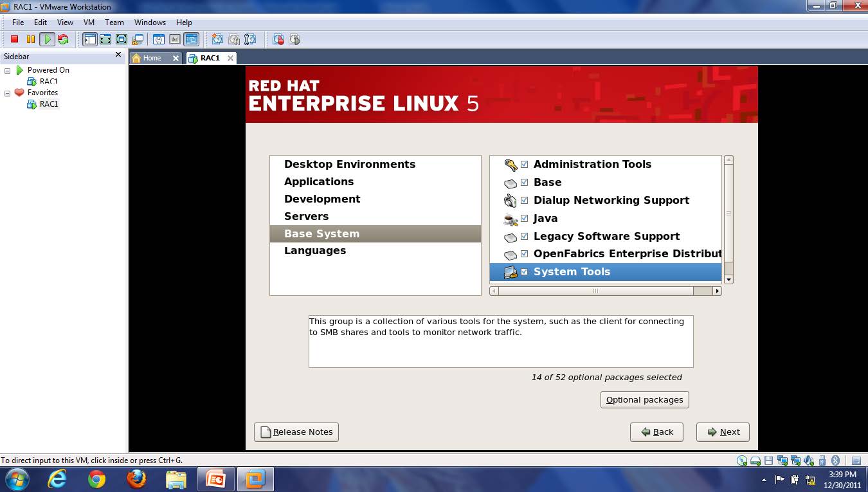This screenshot has width=868, height=492.
Task: Click the floppy drive status icon
Action: (x=769, y=460)
